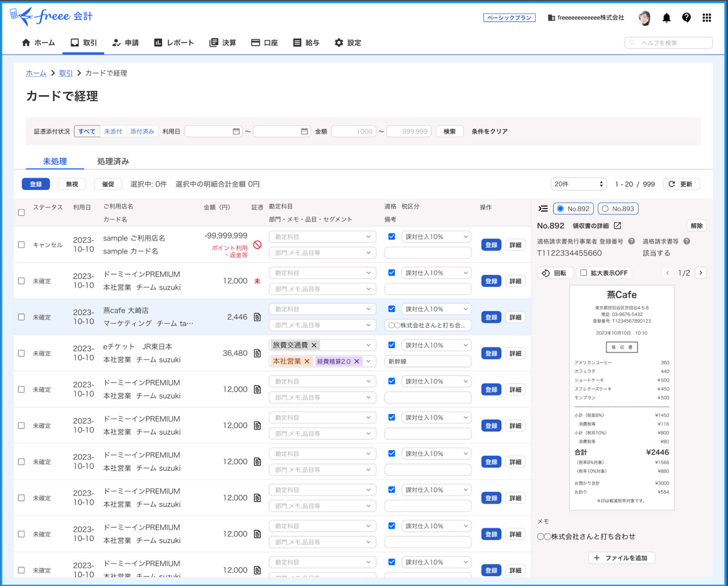This screenshot has width=728, height=586.
Task: Toggle 適格 checkbox in eチケット row
Action: [x=391, y=345]
